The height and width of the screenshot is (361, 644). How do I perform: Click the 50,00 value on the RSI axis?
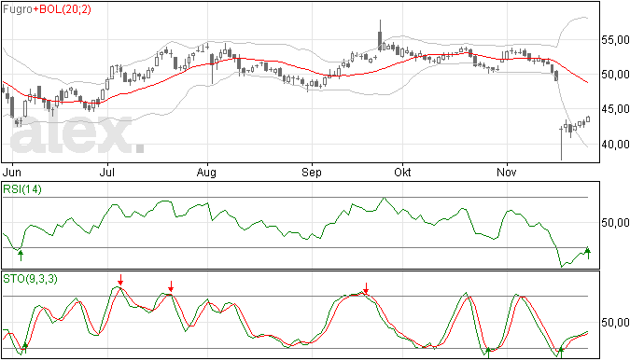615,223
